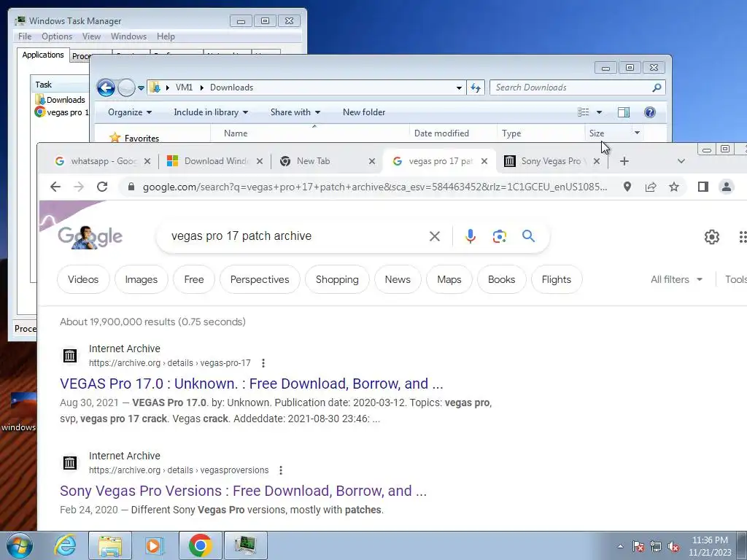Open Chrome side panel icon

703,187
